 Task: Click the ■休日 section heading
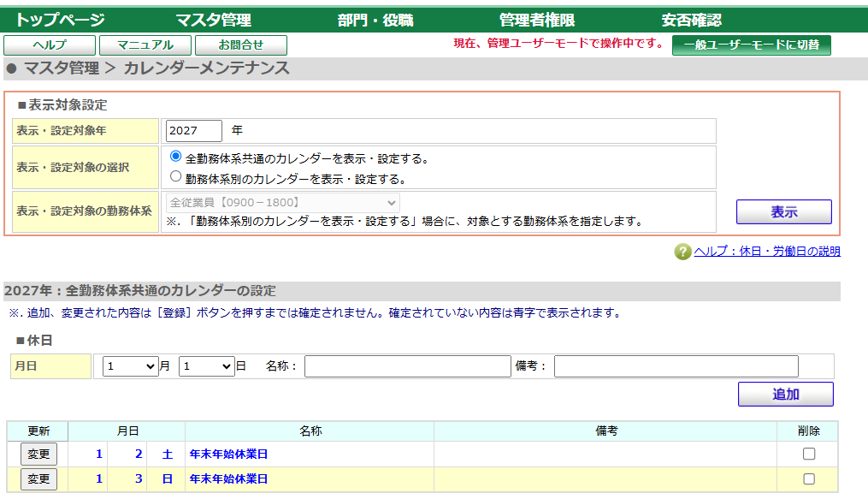(x=34, y=340)
